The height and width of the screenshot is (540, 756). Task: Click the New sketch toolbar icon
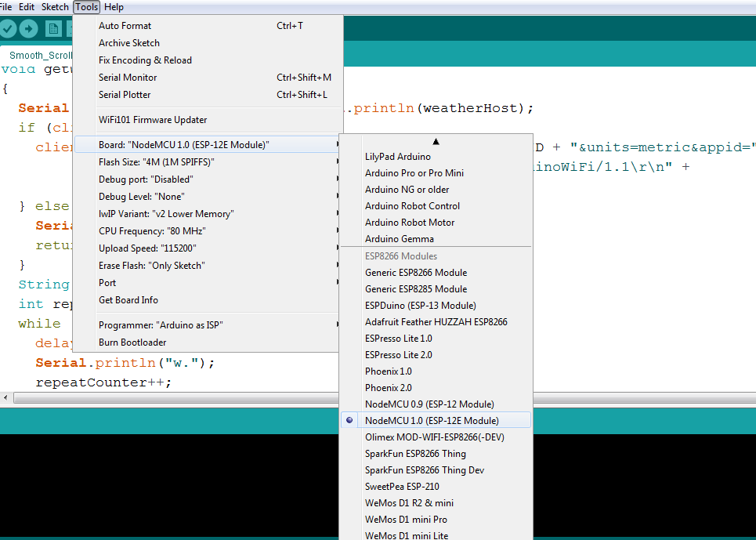[x=53, y=29]
